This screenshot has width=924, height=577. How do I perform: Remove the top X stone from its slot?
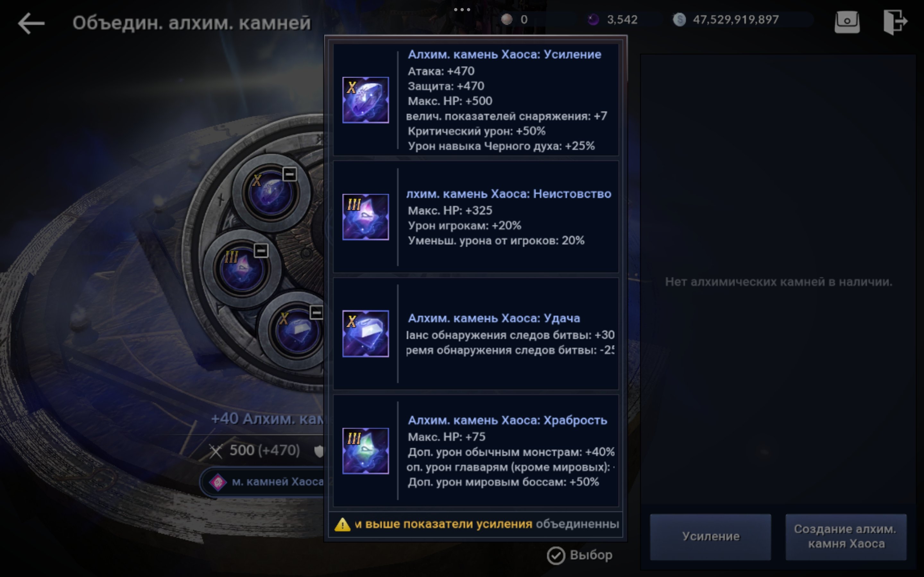tap(289, 174)
